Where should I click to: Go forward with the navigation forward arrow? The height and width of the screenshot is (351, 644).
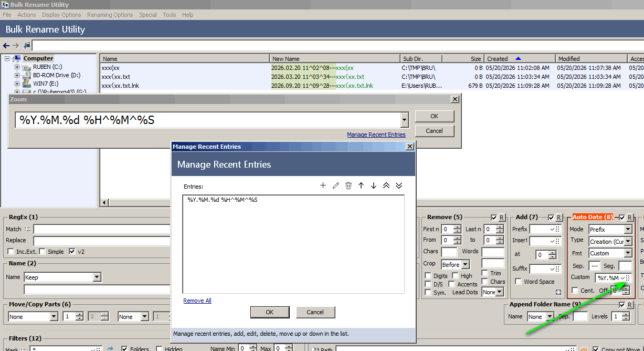16,46
